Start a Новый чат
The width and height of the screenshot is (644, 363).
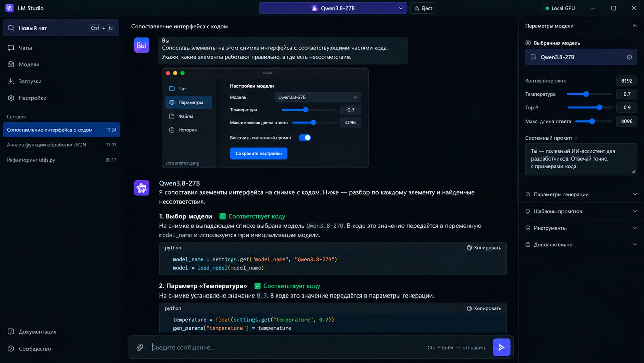(61, 28)
